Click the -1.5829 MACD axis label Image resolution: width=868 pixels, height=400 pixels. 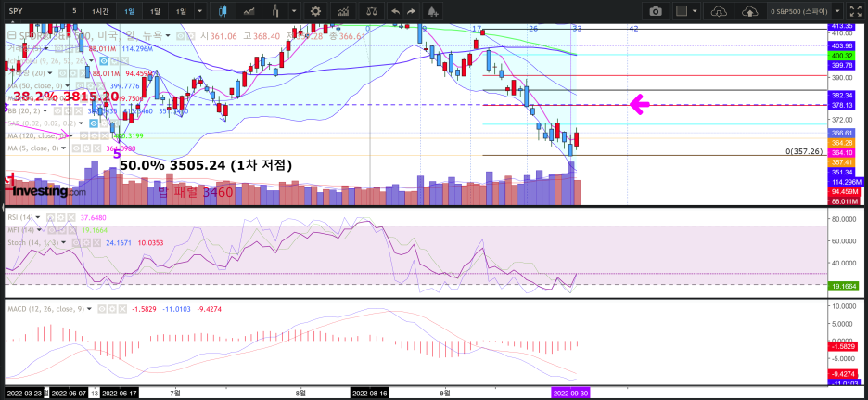tap(842, 346)
